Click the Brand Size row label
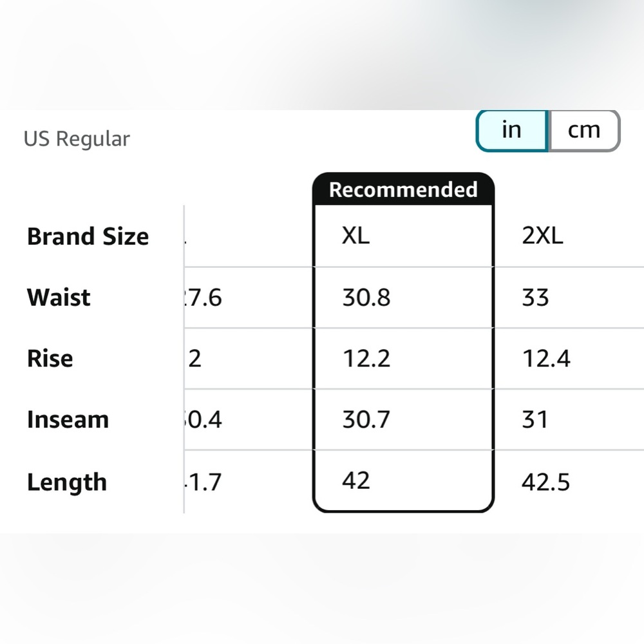Image resolution: width=644 pixels, height=644 pixels. click(88, 236)
